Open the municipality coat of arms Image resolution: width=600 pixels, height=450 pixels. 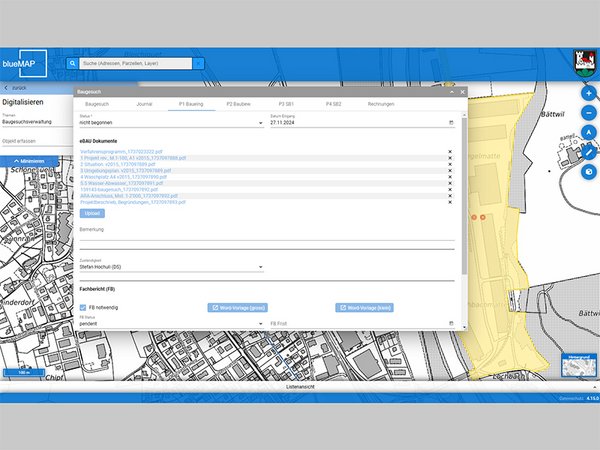[585, 63]
